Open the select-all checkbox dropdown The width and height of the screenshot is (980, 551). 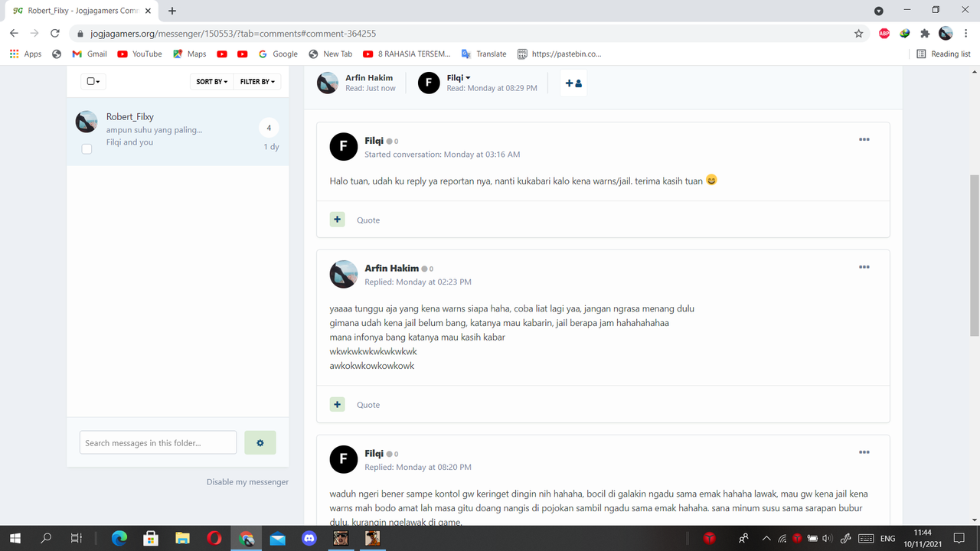click(x=93, y=81)
